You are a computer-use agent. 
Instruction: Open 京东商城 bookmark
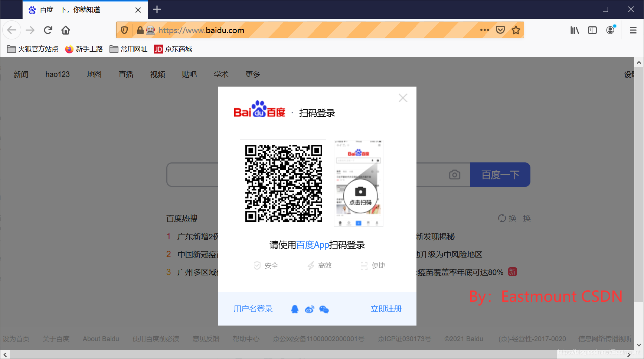tap(173, 49)
